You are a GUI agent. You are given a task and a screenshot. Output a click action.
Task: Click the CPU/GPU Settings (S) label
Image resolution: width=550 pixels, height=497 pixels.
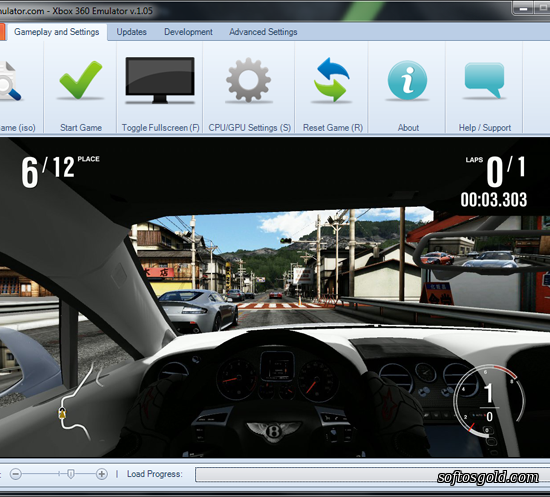pos(249,128)
